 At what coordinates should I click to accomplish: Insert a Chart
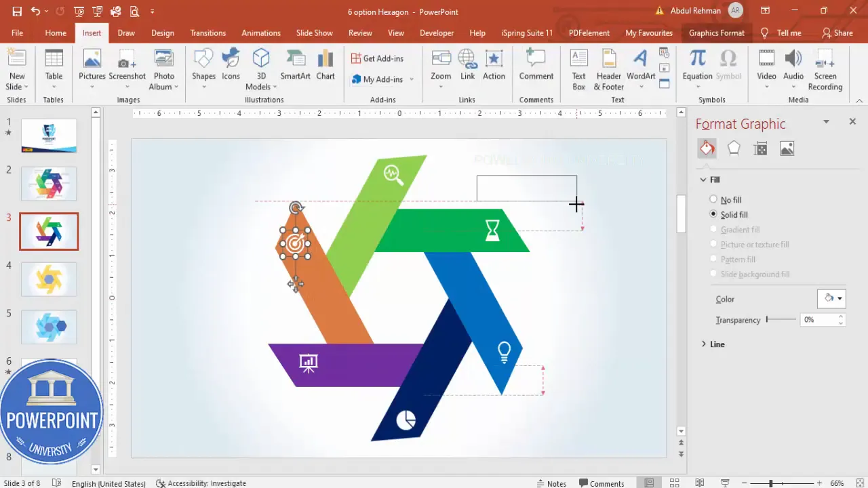(325, 65)
